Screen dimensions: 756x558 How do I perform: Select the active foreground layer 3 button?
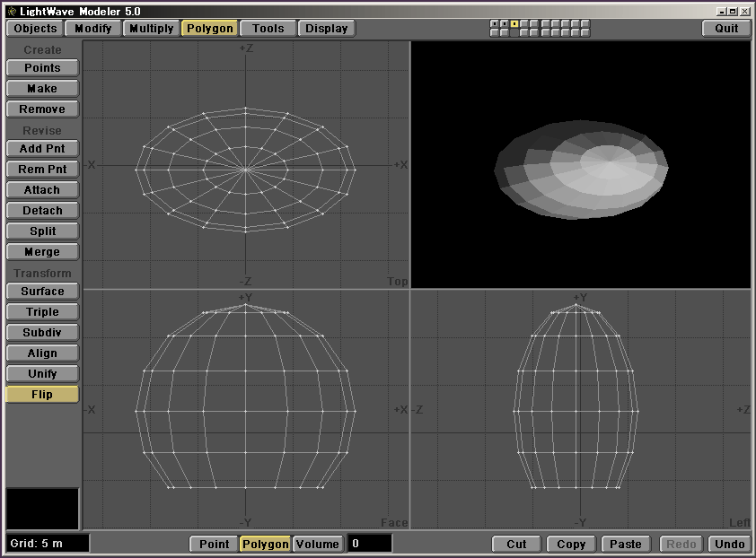[x=514, y=23]
